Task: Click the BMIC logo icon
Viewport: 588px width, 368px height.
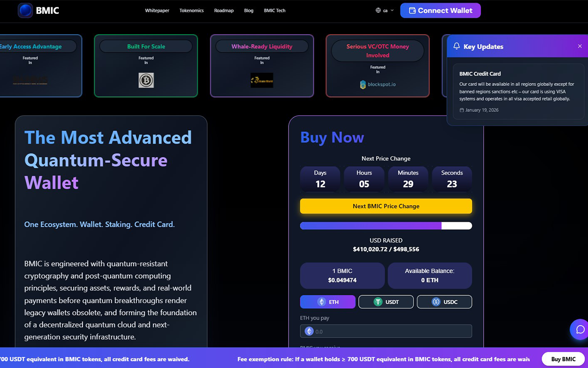Action: pos(25,10)
